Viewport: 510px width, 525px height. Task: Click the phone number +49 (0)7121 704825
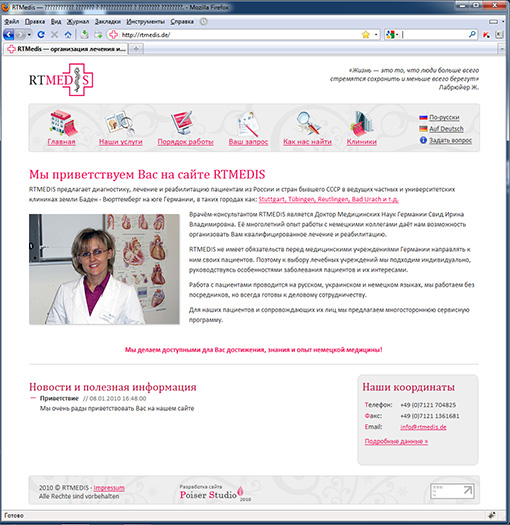point(428,405)
